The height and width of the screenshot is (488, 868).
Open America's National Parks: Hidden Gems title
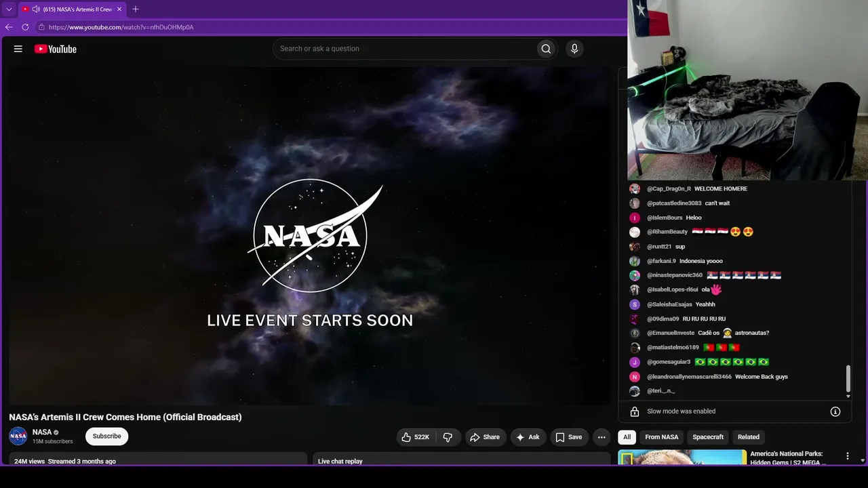pyautogui.click(x=788, y=458)
